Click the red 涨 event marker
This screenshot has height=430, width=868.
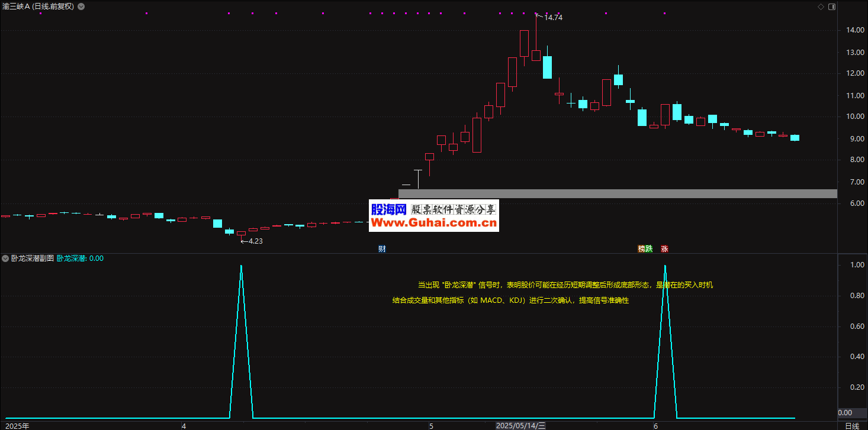pyautogui.click(x=664, y=249)
